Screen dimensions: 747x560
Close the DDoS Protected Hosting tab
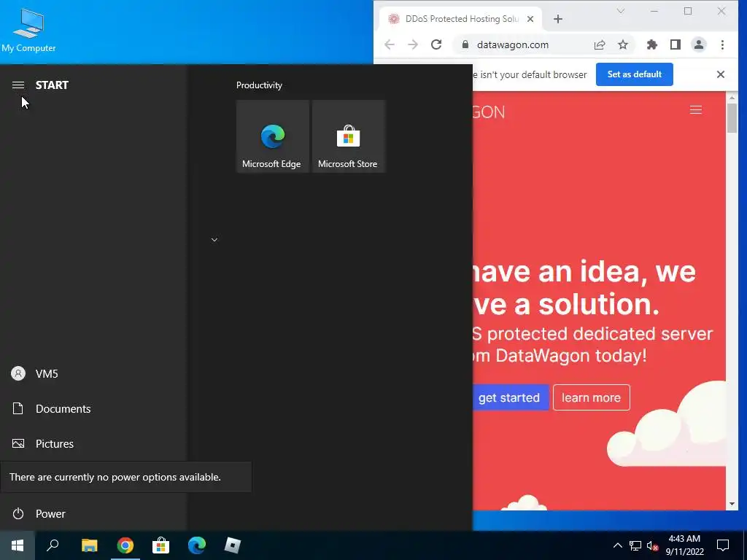click(x=530, y=19)
